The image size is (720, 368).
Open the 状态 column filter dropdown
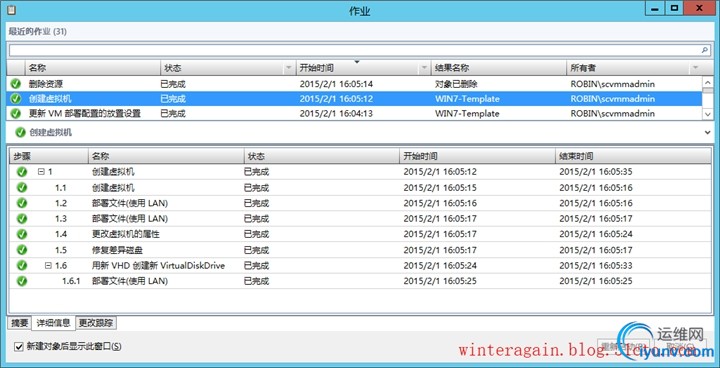point(288,68)
